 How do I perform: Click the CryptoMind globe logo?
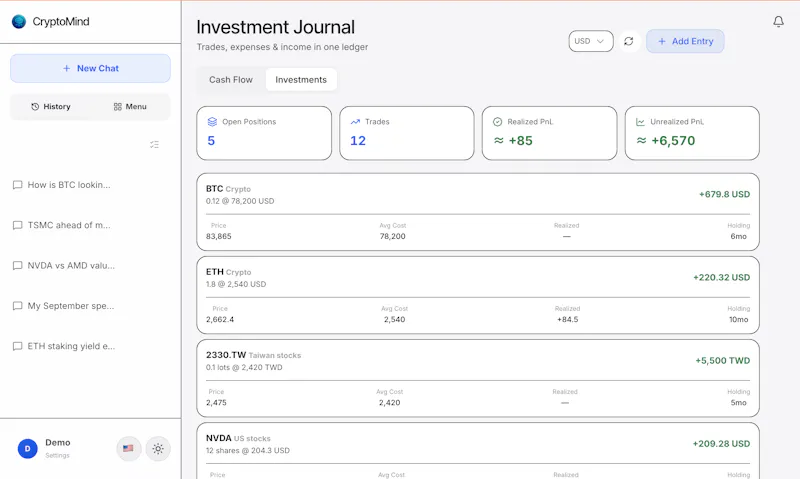(x=19, y=21)
